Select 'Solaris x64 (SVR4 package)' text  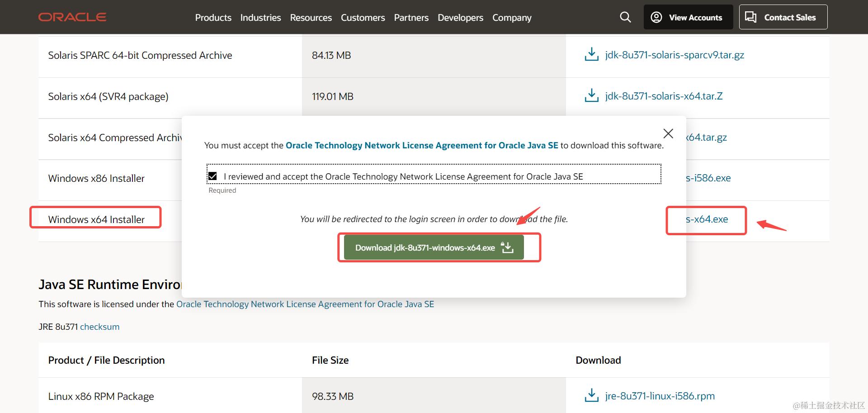pos(108,96)
